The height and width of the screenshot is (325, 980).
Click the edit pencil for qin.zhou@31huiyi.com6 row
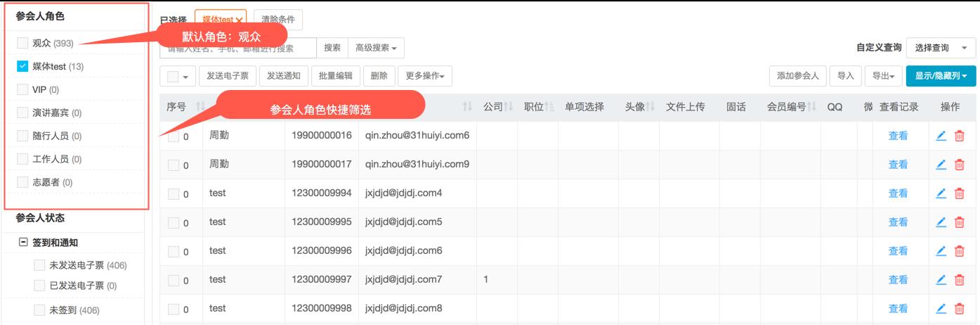(x=941, y=136)
